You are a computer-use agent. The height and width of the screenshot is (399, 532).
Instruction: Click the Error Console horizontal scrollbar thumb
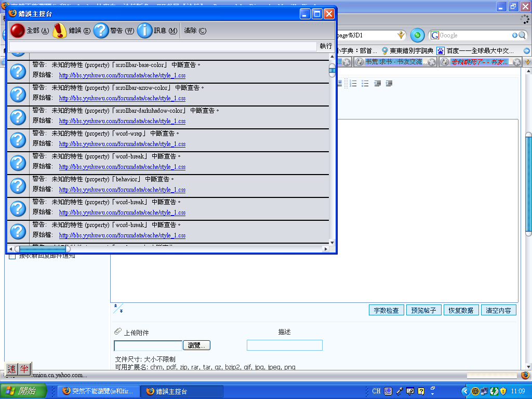tap(43, 249)
